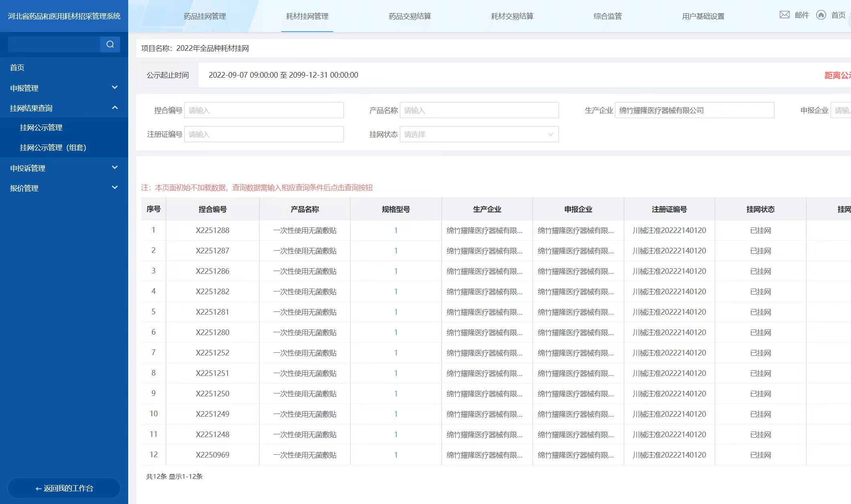Open 规格型号 link for X2251248

pyautogui.click(x=396, y=434)
